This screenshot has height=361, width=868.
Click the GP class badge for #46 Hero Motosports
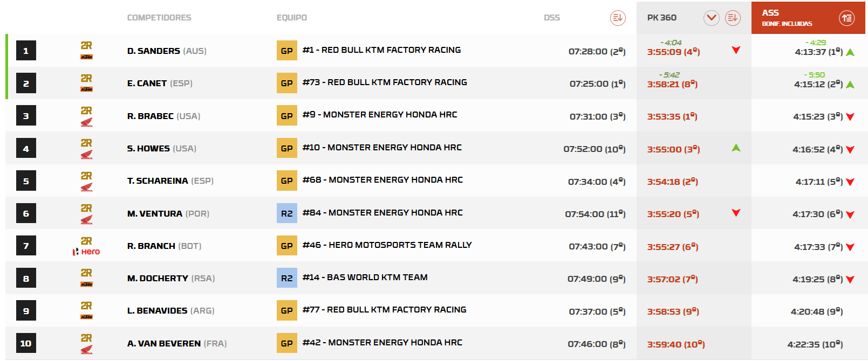click(x=287, y=246)
